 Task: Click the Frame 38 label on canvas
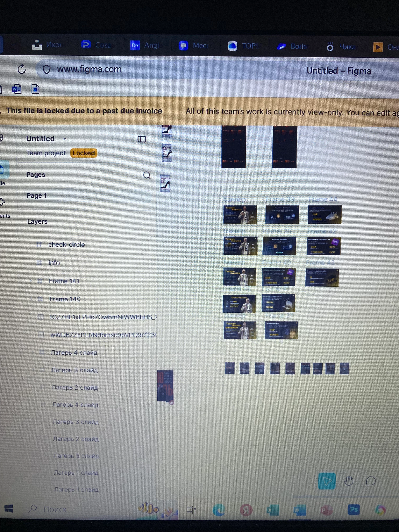[277, 231]
